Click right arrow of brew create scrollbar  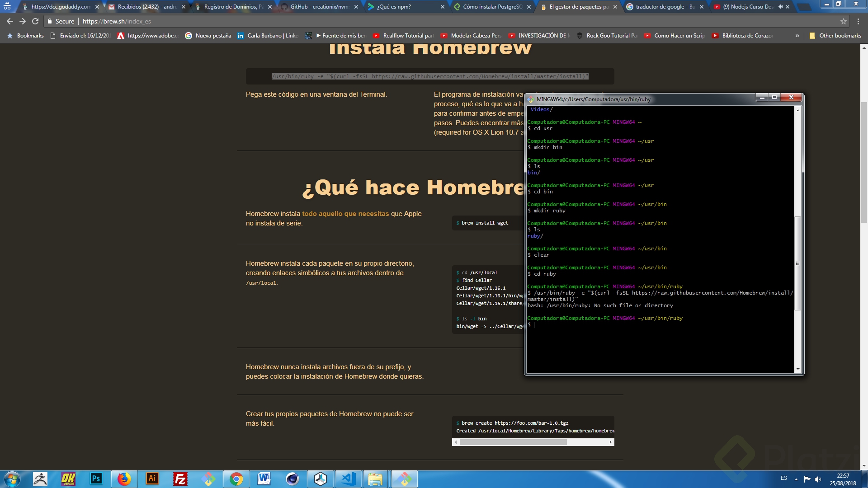point(611,442)
